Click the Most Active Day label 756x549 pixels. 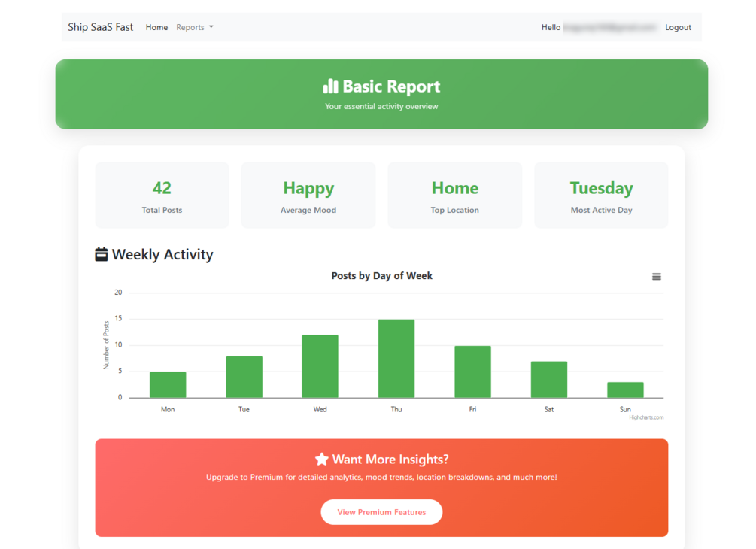(601, 210)
